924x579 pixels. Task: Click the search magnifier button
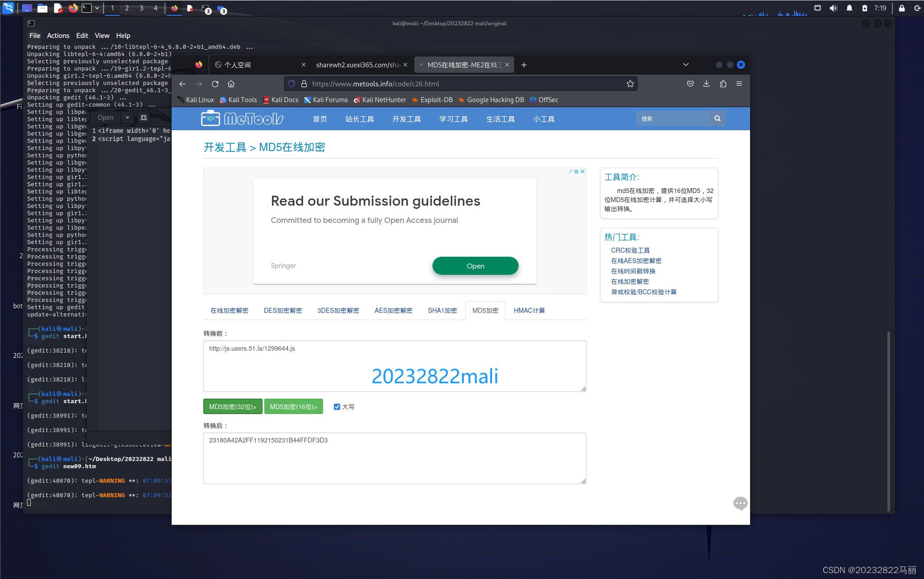tap(718, 119)
